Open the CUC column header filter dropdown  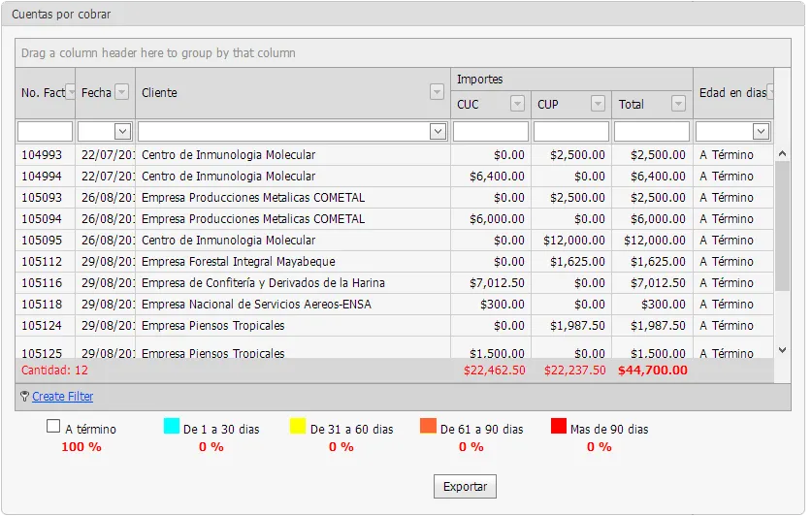pos(517,104)
